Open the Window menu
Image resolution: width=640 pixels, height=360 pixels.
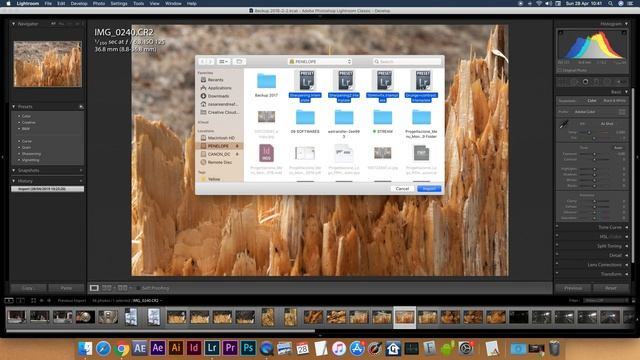click(x=173, y=3)
